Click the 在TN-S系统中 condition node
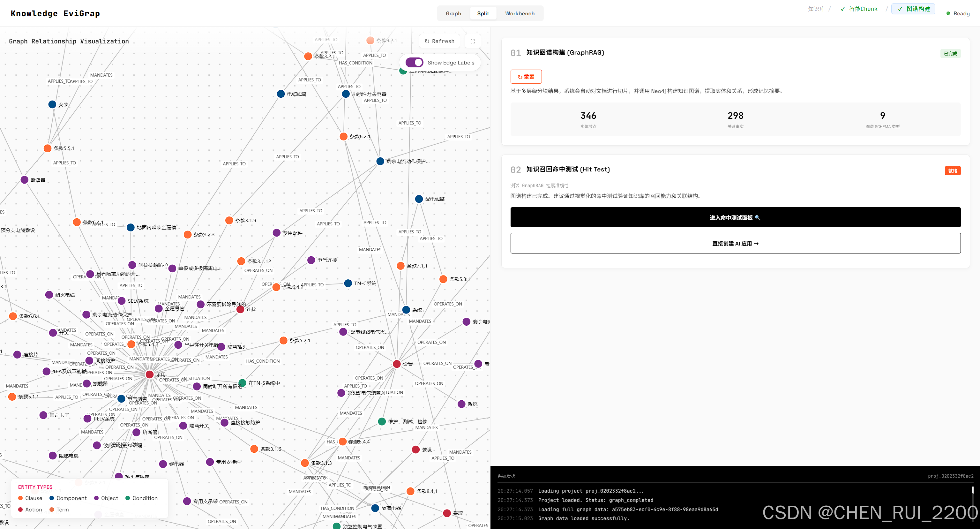 click(x=242, y=382)
